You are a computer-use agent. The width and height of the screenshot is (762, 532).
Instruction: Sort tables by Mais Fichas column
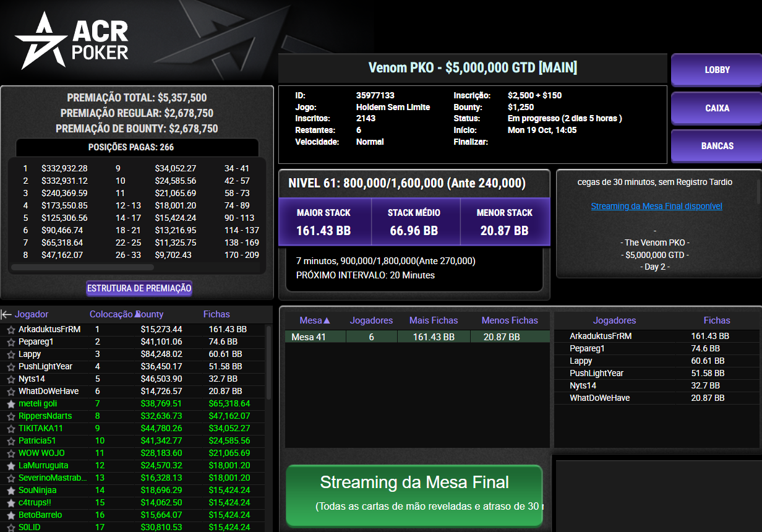click(x=434, y=320)
